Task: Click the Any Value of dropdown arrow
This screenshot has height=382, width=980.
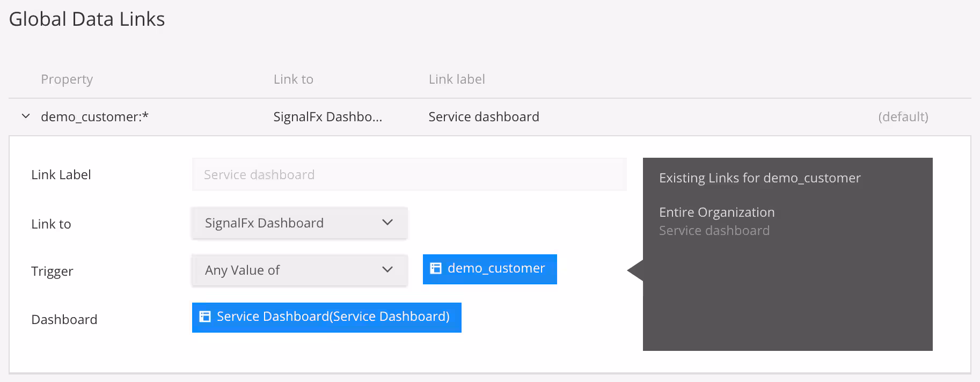Action: [x=387, y=270]
